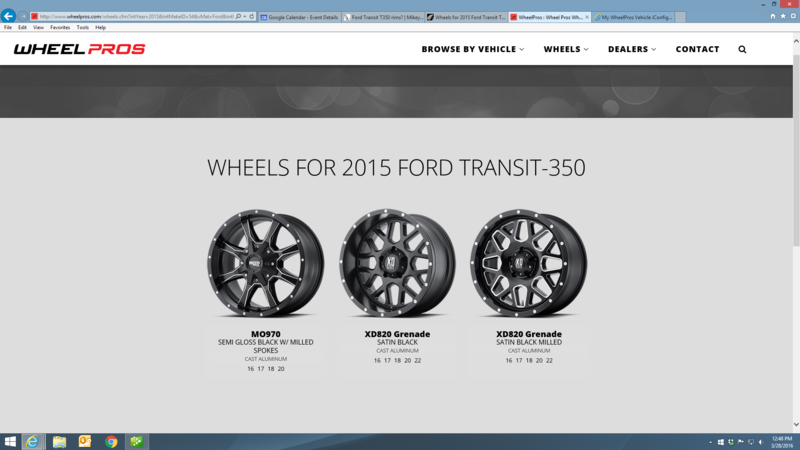The width and height of the screenshot is (800, 450).
Task: Open the Favorites menu
Action: (60, 28)
